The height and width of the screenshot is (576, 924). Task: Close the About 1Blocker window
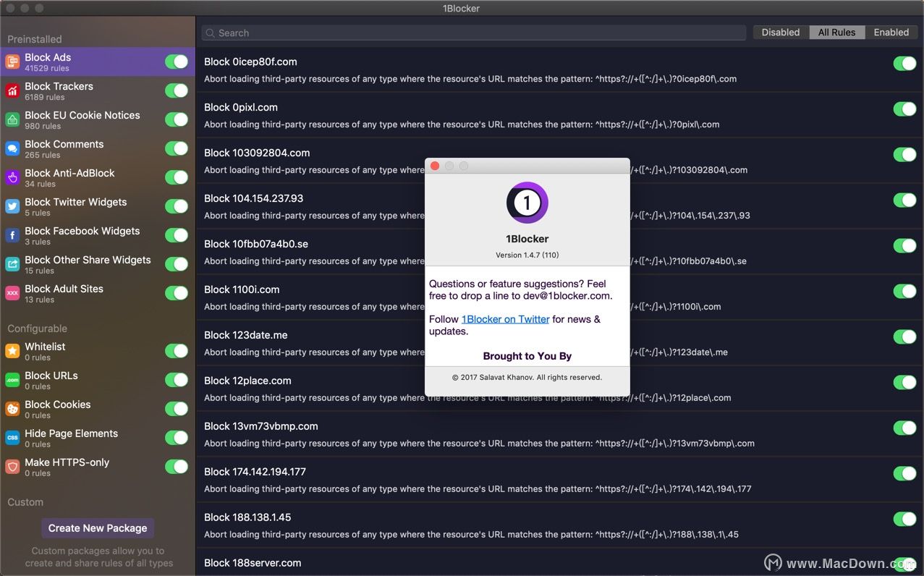coord(435,166)
